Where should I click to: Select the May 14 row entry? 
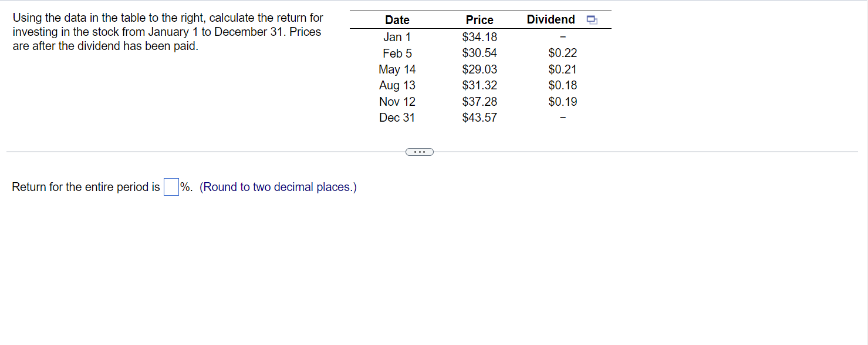coord(397,69)
